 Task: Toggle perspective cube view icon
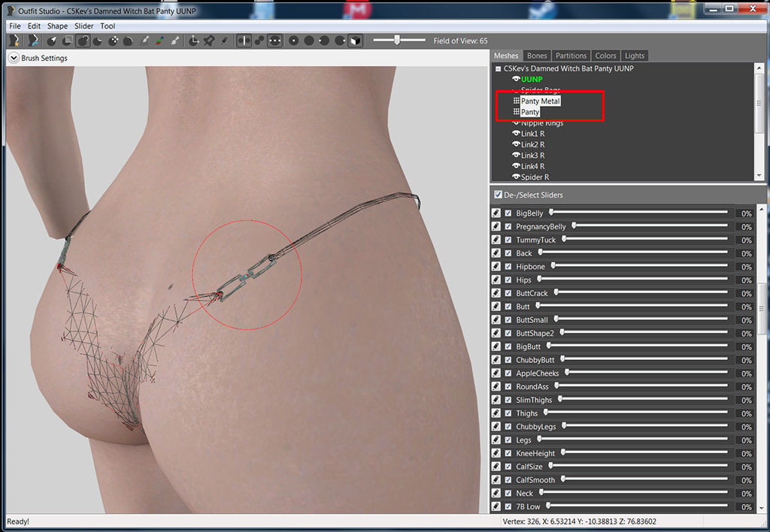click(355, 41)
